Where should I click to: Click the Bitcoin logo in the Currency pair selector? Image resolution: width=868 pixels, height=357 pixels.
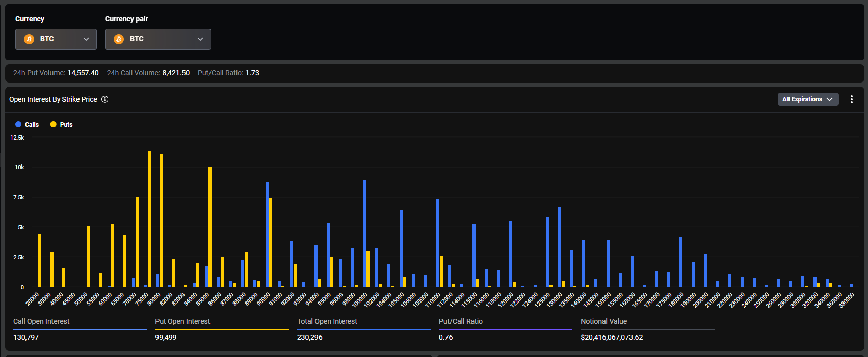pos(119,39)
